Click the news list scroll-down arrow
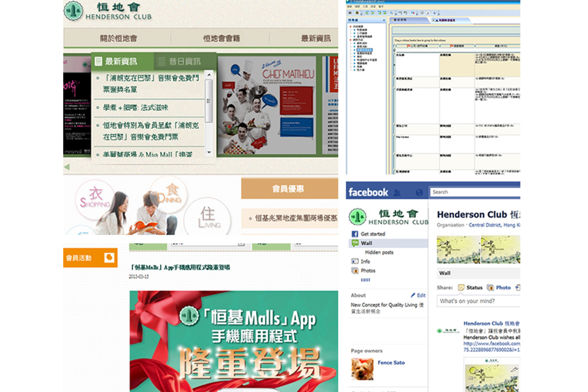 point(209,152)
